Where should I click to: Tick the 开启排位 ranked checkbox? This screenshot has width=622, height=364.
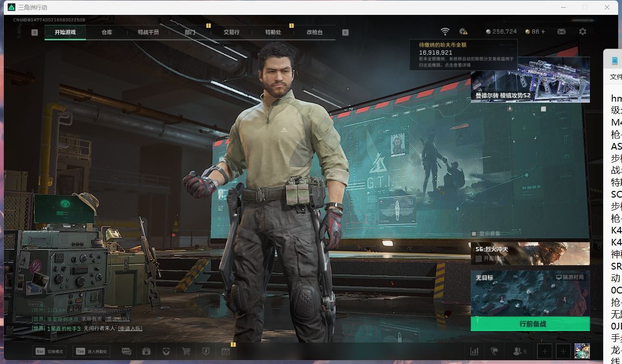pyautogui.click(x=478, y=258)
